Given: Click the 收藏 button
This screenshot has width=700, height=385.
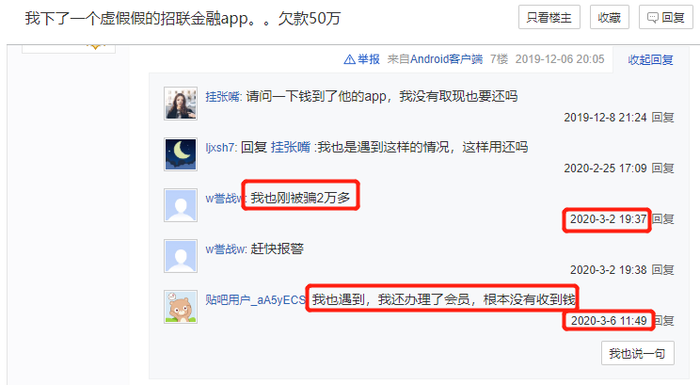Looking at the screenshot, I should click(x=609, y=17).
